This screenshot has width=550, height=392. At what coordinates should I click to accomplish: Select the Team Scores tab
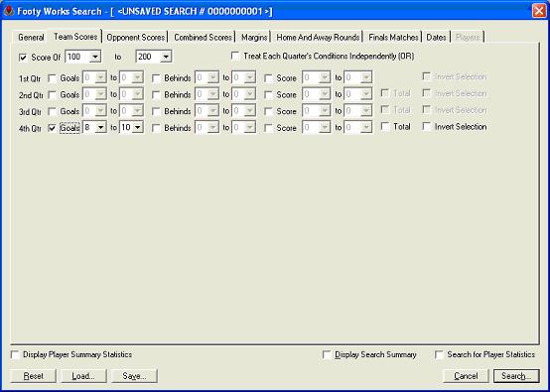[x=75, y=37]
